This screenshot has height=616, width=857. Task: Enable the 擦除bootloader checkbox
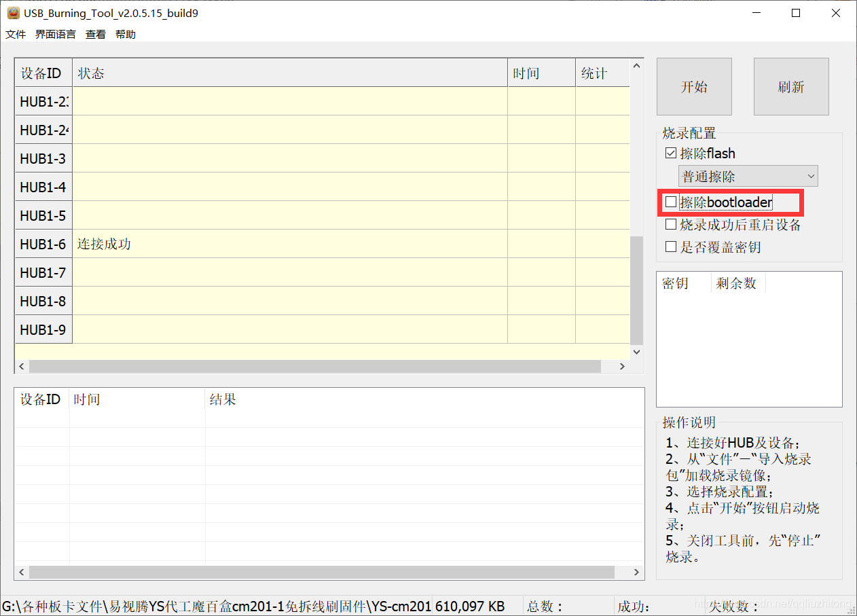pos(670,201)
